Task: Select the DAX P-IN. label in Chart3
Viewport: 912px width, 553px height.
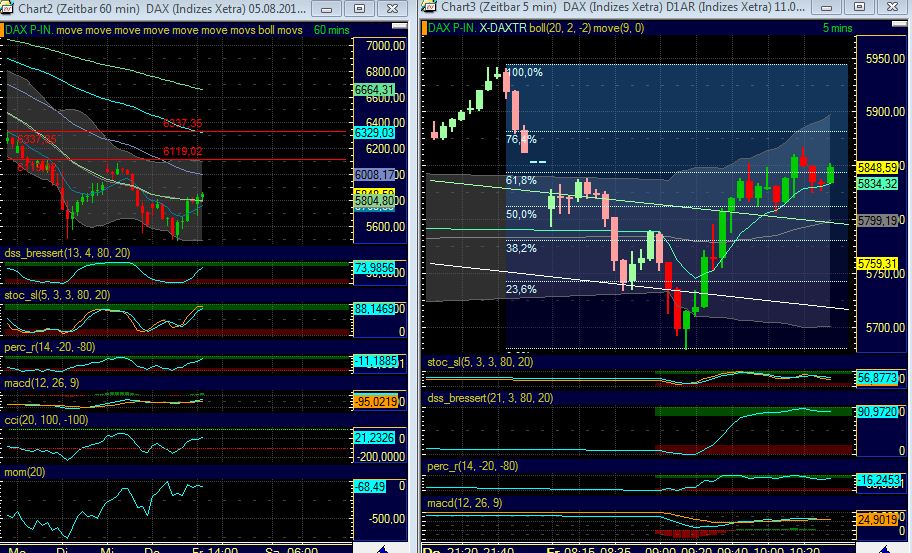Action: [453, 27]
